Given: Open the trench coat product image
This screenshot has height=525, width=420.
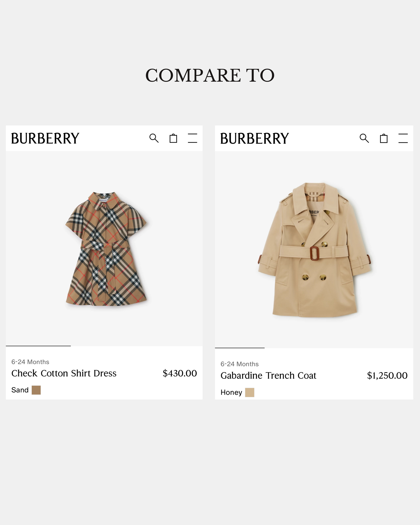Looking at the screenshot, I should tap(314, 250).
